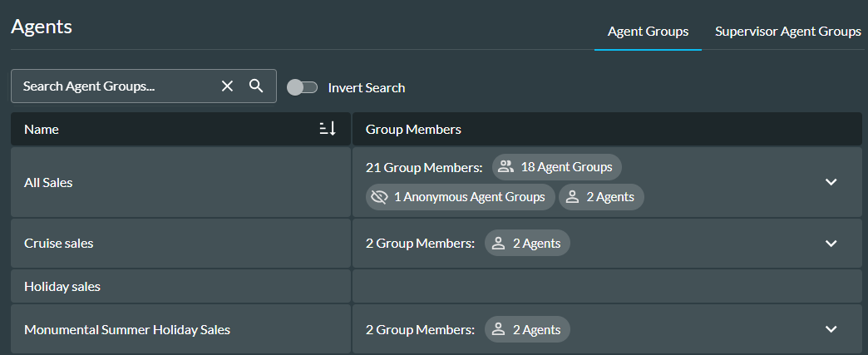The width and height of the screenshot is (868, 355).
Task: Expand the Cruise sales group members
Action: click(x=831, y=244)
